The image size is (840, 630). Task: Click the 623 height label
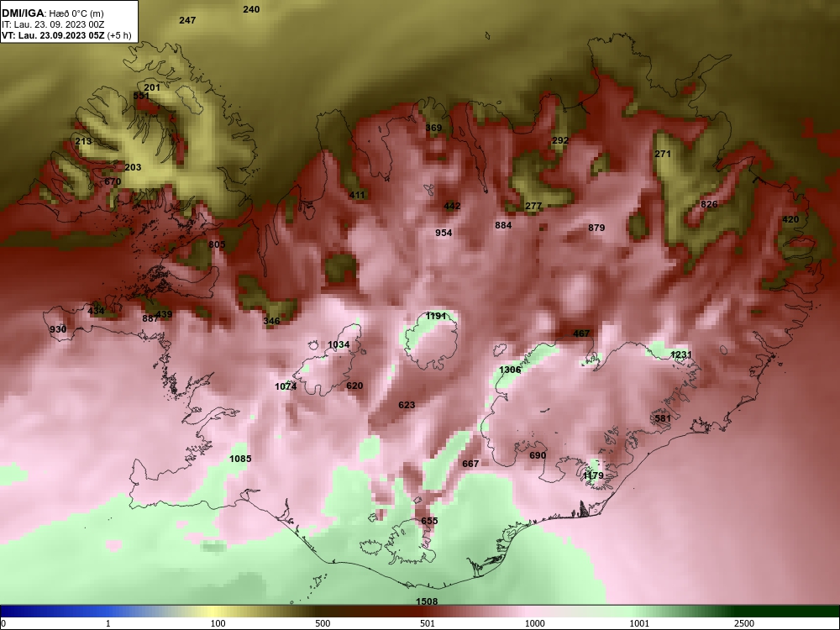(407, 405)
